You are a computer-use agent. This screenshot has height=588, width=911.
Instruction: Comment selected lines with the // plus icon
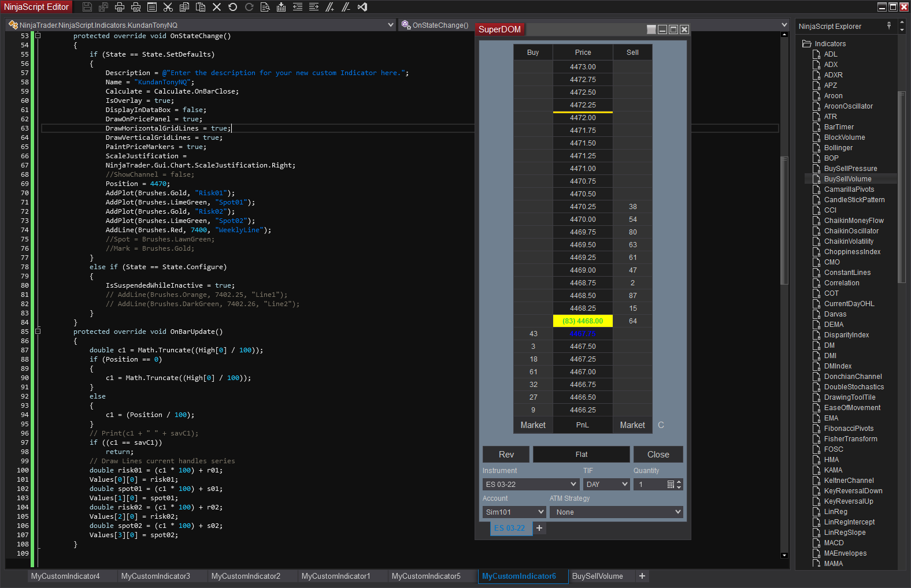(330, 7)
